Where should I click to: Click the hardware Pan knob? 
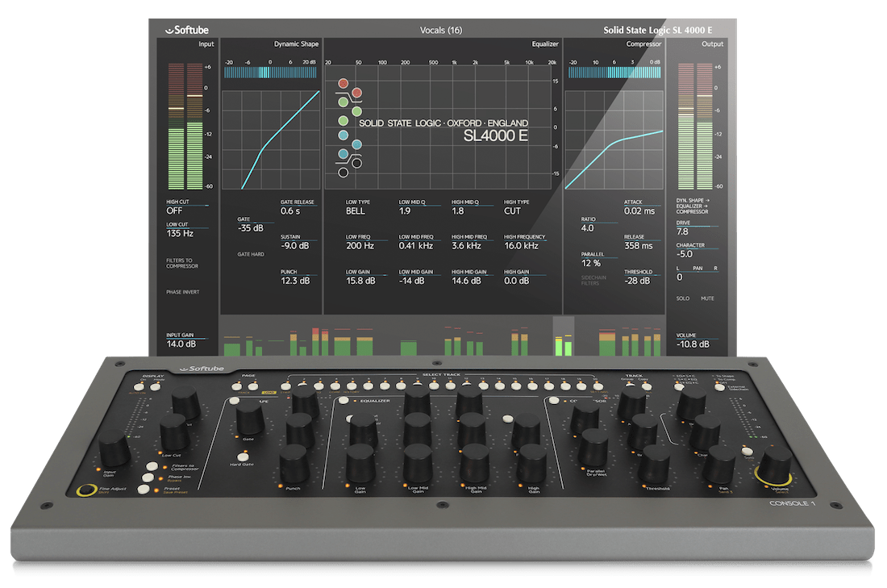coord(719,464)
